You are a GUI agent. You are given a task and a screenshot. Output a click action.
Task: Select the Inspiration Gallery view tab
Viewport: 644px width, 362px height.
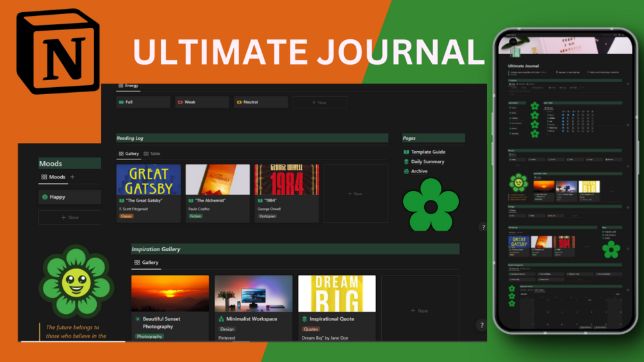click(x=146, y=262)
